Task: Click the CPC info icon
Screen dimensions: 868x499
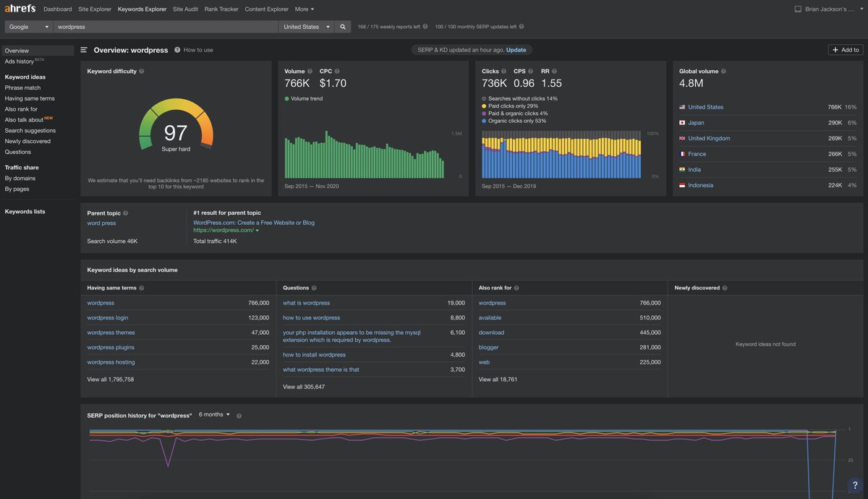Action: 337,72
